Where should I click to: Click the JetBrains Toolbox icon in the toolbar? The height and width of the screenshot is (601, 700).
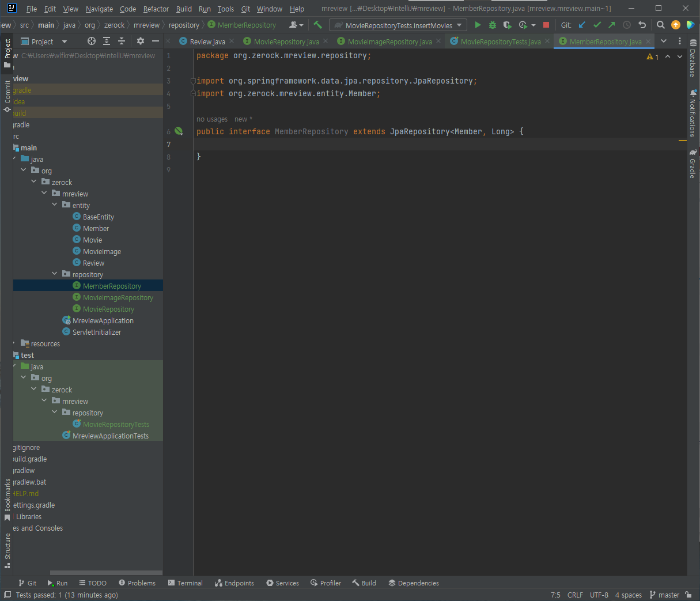tap(691, 25)
